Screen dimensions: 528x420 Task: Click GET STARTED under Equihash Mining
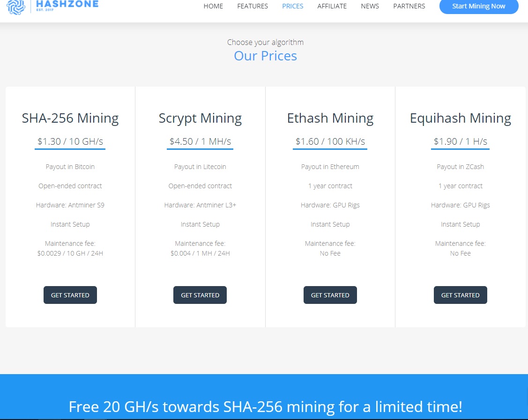(x=461, y=295)
